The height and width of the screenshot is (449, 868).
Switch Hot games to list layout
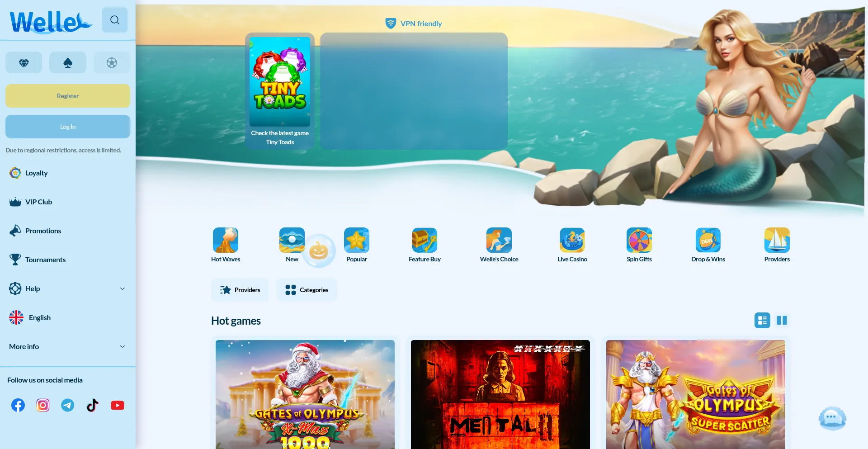point(762,320)
